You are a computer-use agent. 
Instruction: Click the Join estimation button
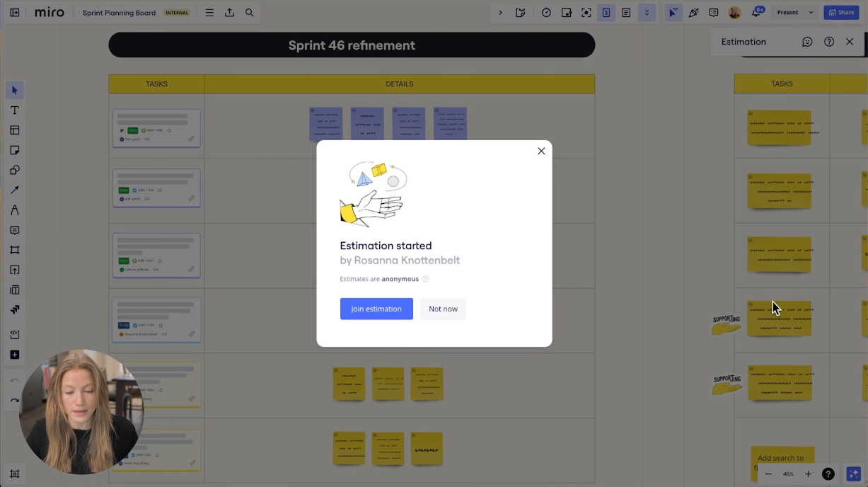pos(376,309)
